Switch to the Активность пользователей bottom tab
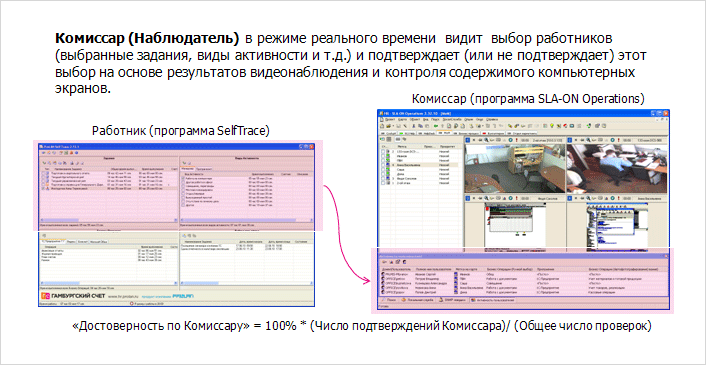The width and height of the screenshot is (706, 365). pyautogui.click(x=493, y=300)
